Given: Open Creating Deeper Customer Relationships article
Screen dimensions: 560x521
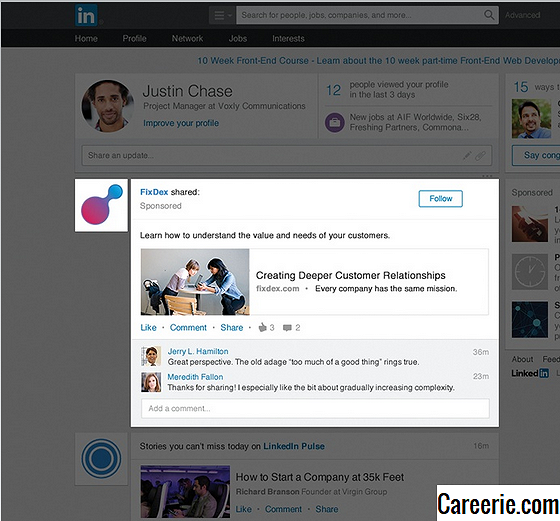Looking at the screenshot, I should click(x=350, y=275).
